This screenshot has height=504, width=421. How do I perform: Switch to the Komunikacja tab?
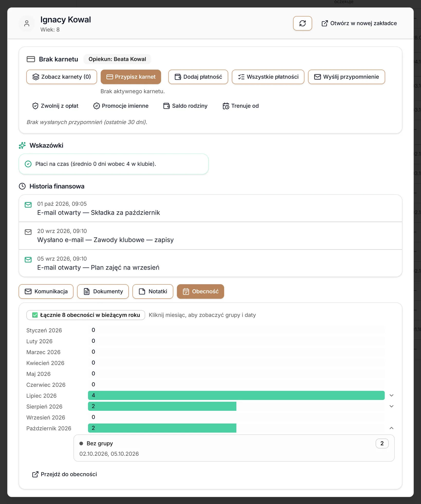(46, 292)
